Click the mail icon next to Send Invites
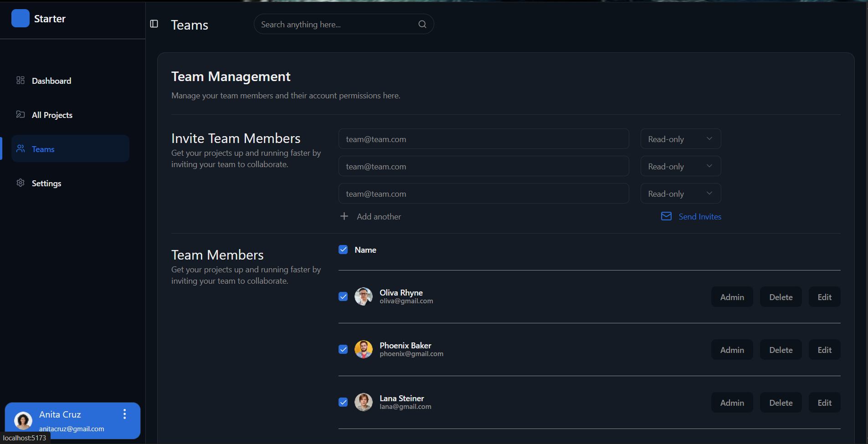868x444 pixels. pyautogui.click(x=666, y=216)
